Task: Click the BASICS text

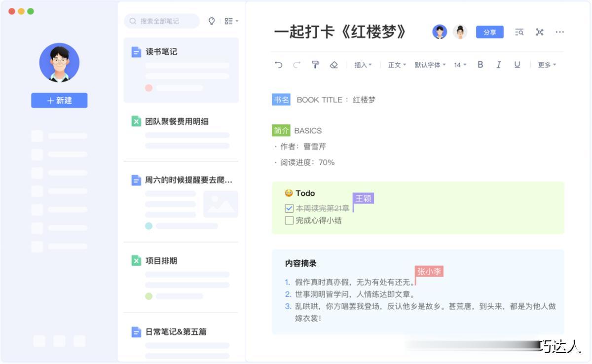Action: 308,131
